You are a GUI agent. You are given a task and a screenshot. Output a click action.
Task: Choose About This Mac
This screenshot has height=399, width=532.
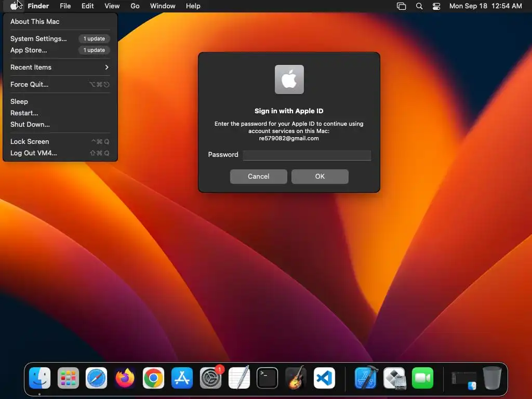coord(60,21)
